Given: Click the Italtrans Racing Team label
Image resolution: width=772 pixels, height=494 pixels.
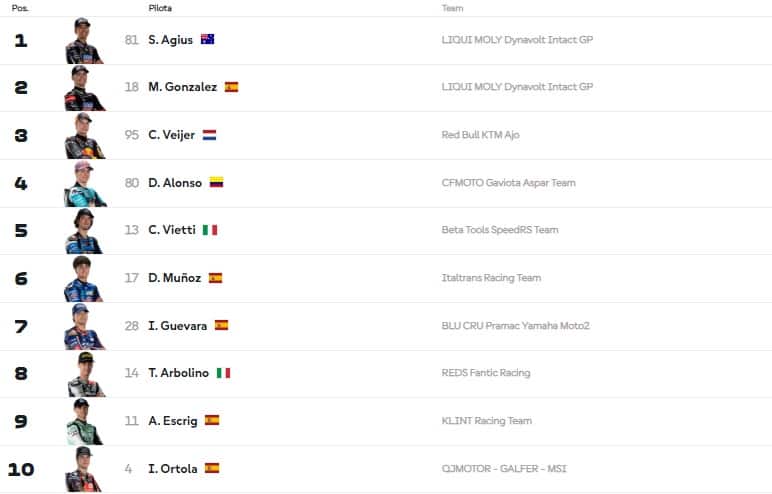Looking at the screenshot, I should click(x=491, y=278).
